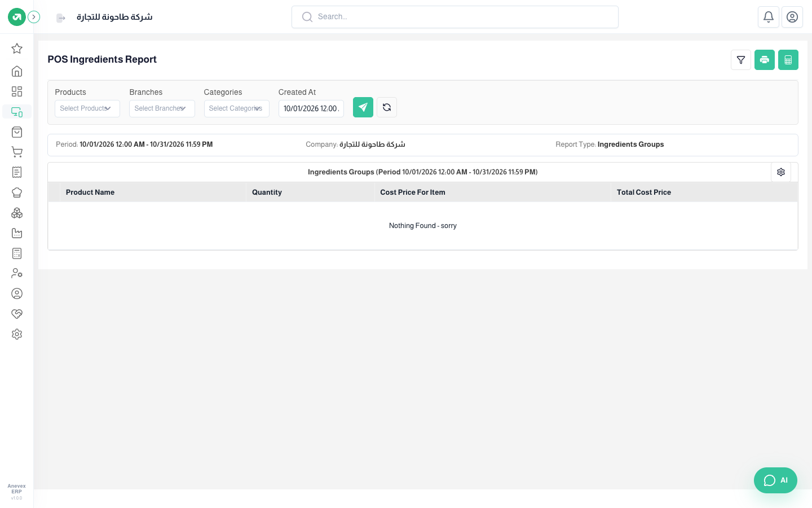Click the exit arrow icon beside company name
Screen dimensions: 812x508
(x=61, y=18)
